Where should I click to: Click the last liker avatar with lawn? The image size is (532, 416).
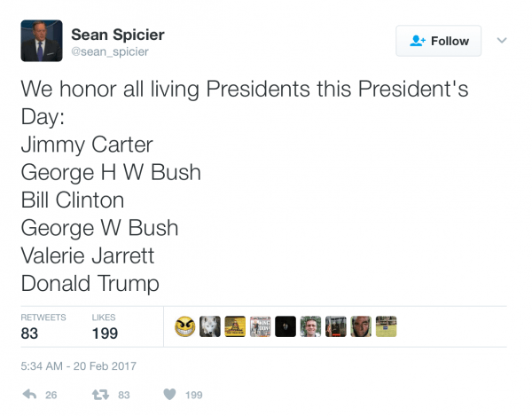pos(387,326)
